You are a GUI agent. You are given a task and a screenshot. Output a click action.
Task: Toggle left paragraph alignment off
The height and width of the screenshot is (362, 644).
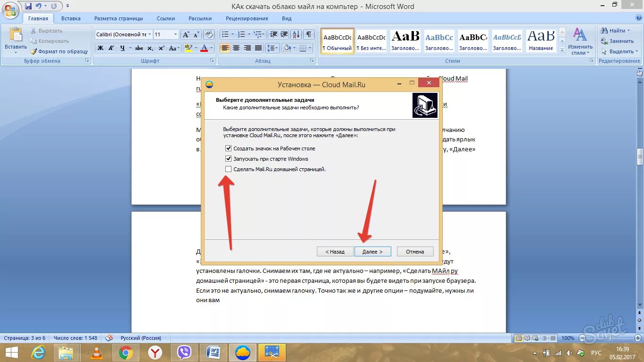point(225,48)
